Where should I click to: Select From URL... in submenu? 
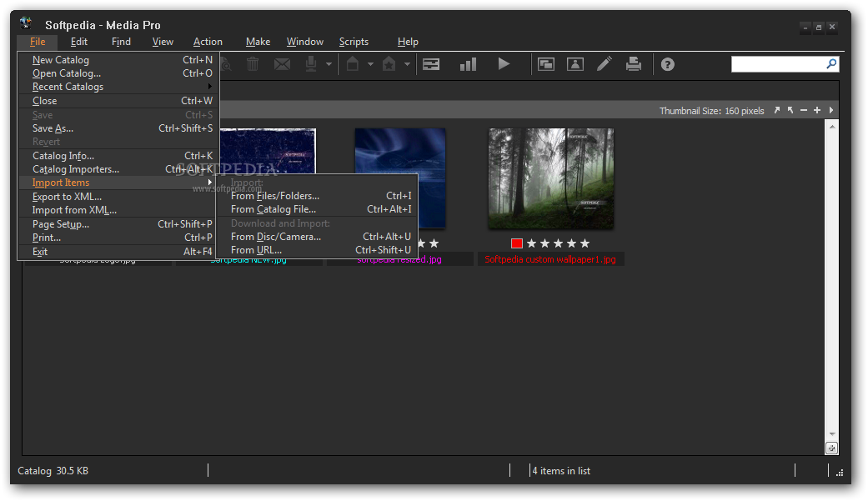click(x=317, y=250)
